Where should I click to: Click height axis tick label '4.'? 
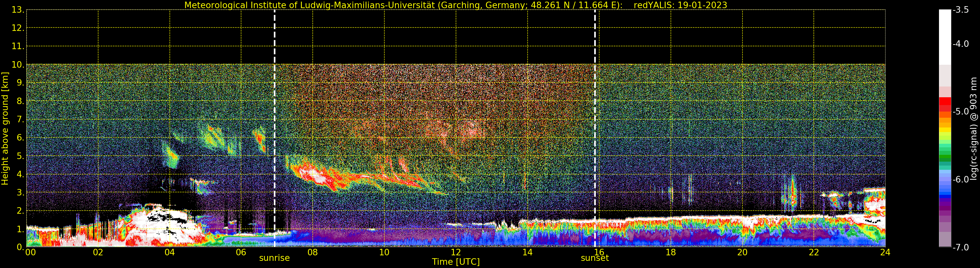coord(20,174)
